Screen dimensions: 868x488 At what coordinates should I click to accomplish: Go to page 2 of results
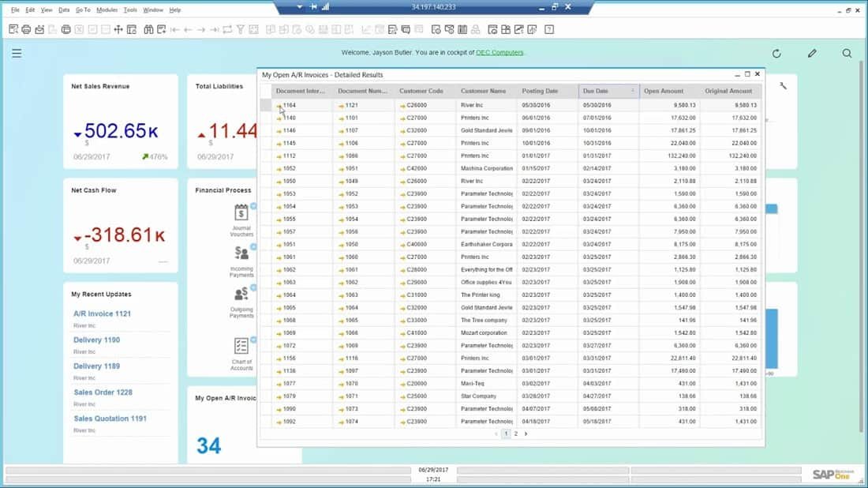click(x=516, y=434)
